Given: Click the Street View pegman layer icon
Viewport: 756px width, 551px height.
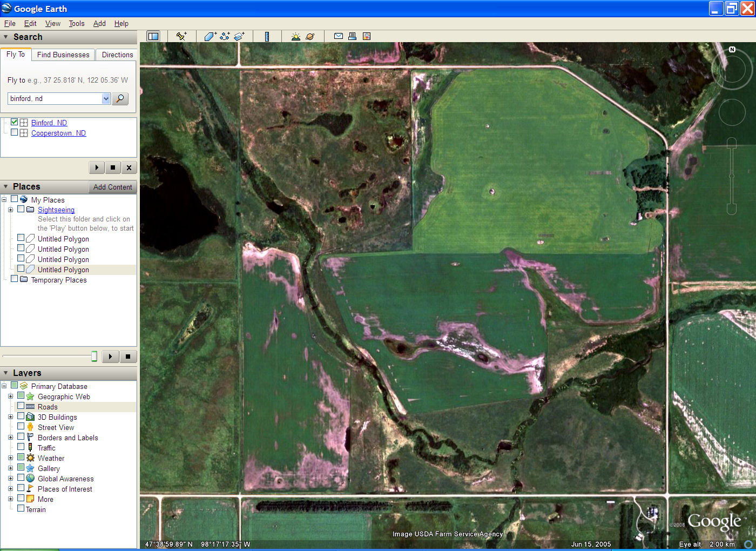Looking at the screenshot, I should coord(30,427).
